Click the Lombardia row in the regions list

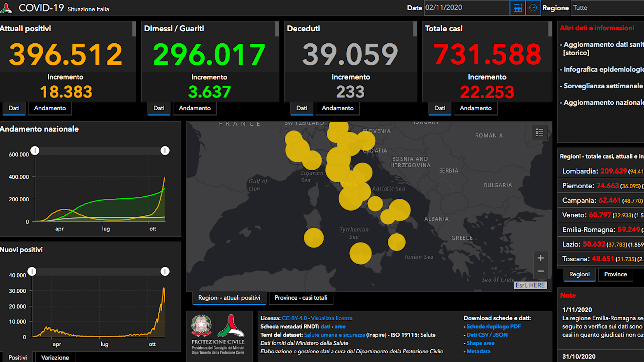point(601,171)
